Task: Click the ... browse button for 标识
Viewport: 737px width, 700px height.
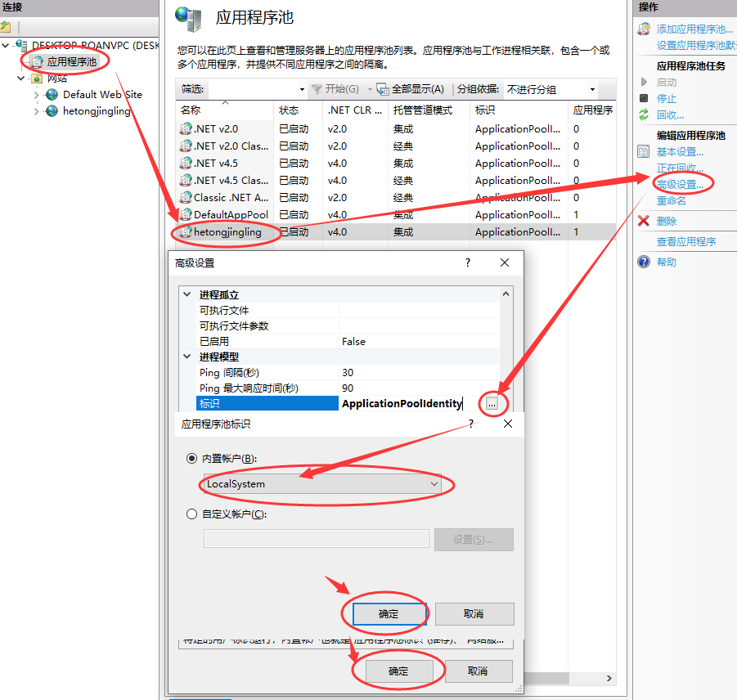Action: [492, 403]
